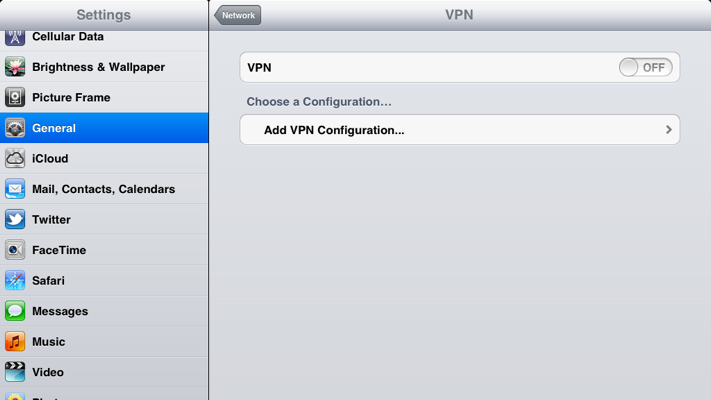Tap the Cellular Data antenna icon
Viewport: 711px width, 400px height.
coord(15,37)
